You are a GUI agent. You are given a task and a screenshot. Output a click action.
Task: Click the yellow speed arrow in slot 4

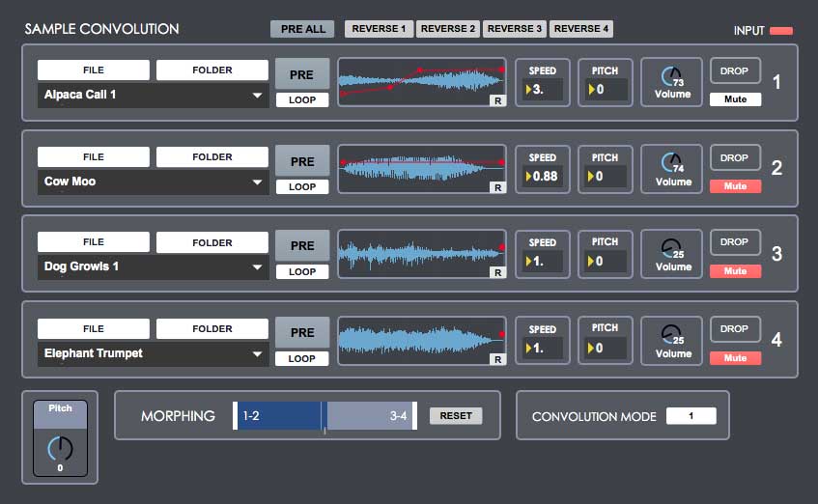pos(528,348)
